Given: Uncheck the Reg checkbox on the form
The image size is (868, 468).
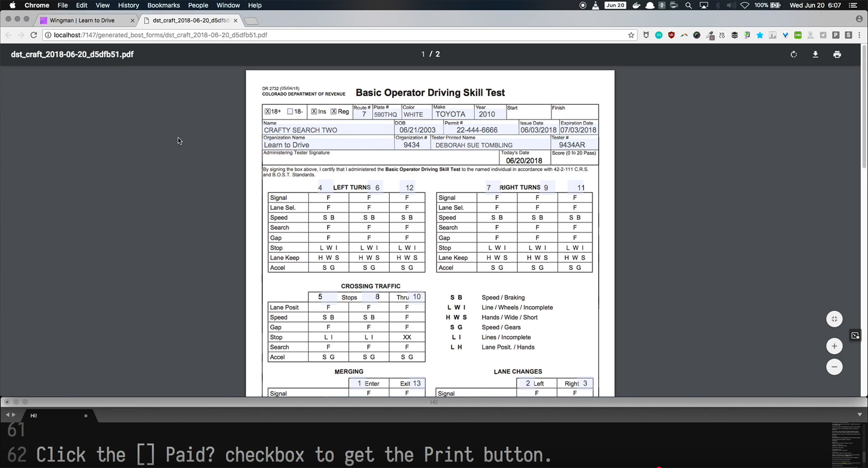Looking at the screenshot, I should tap(334, 112).
